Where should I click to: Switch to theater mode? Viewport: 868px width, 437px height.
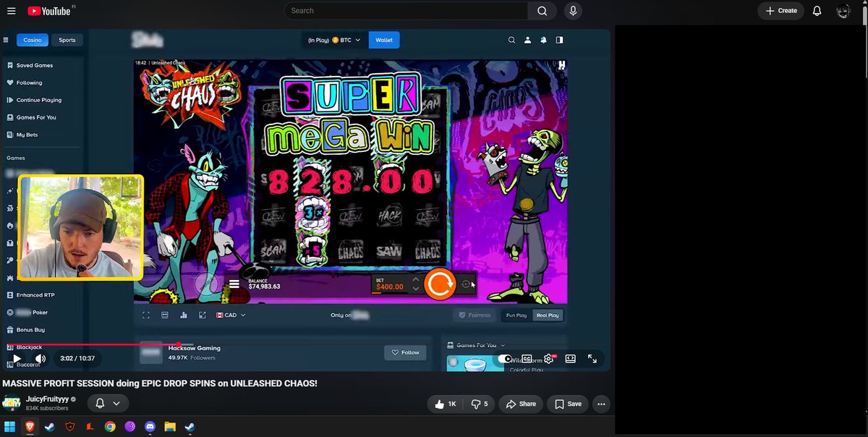[570, 358]
